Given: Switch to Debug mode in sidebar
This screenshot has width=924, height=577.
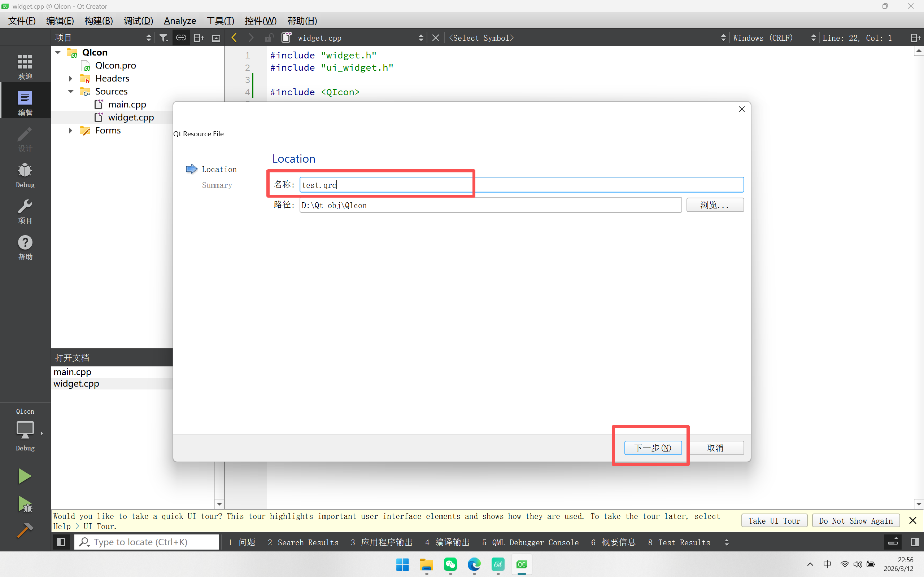Looking at the screenshot, I should (25, 175).
